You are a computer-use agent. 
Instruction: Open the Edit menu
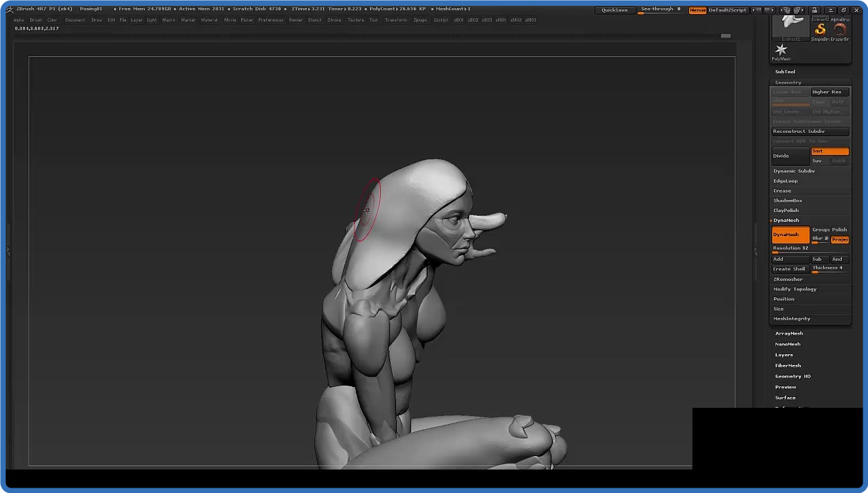(111, 20)
